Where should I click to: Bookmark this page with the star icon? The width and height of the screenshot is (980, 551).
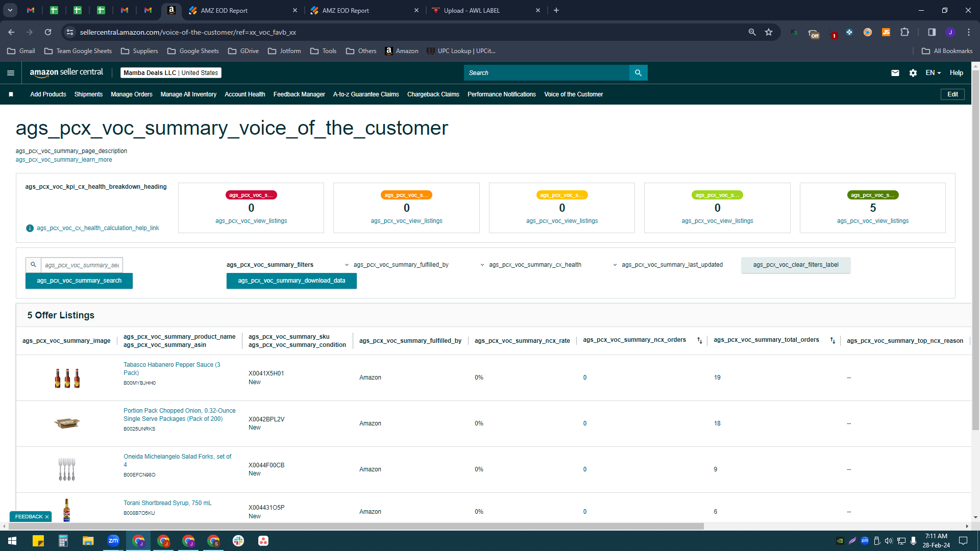click(x=769, y=32)
